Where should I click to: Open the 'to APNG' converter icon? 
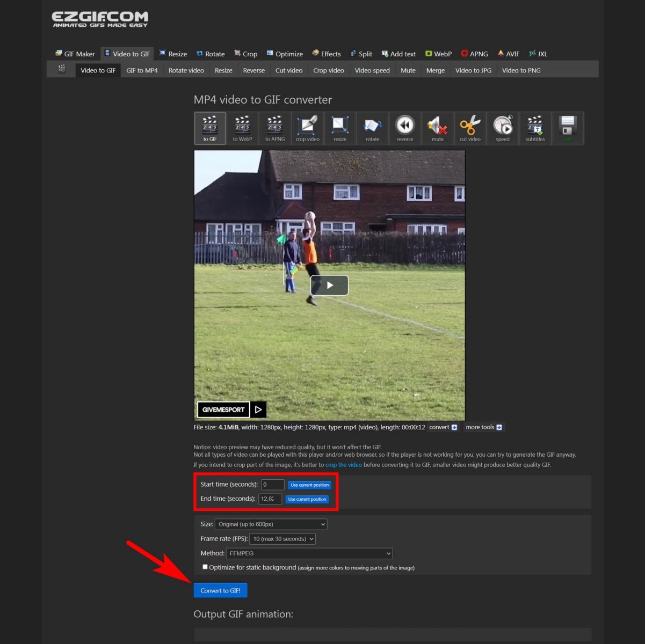(x=275, y=128)
